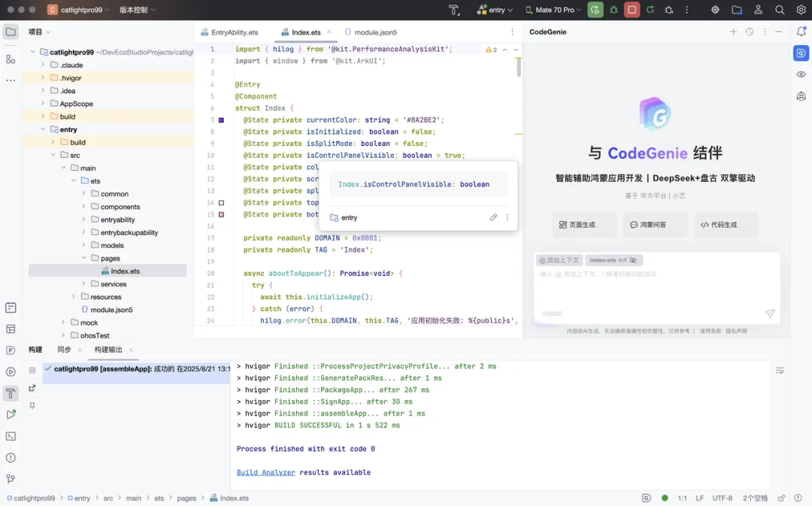The width and height of the screenshot is (812, 506).
Task: Open the version control branch tool window
Action: point(11,479)
